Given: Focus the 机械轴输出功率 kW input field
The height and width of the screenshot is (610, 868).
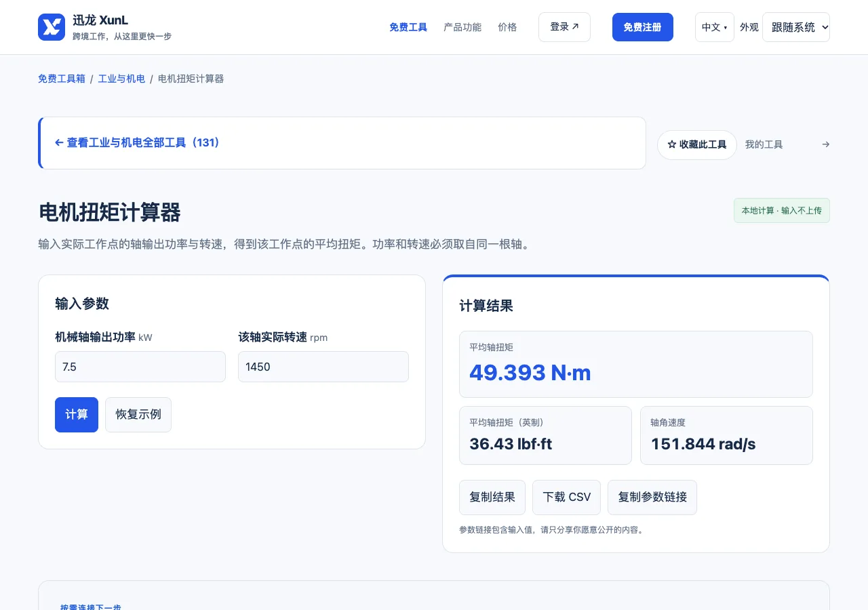Looking at the screenshot, I should click(x=140, y=367).
